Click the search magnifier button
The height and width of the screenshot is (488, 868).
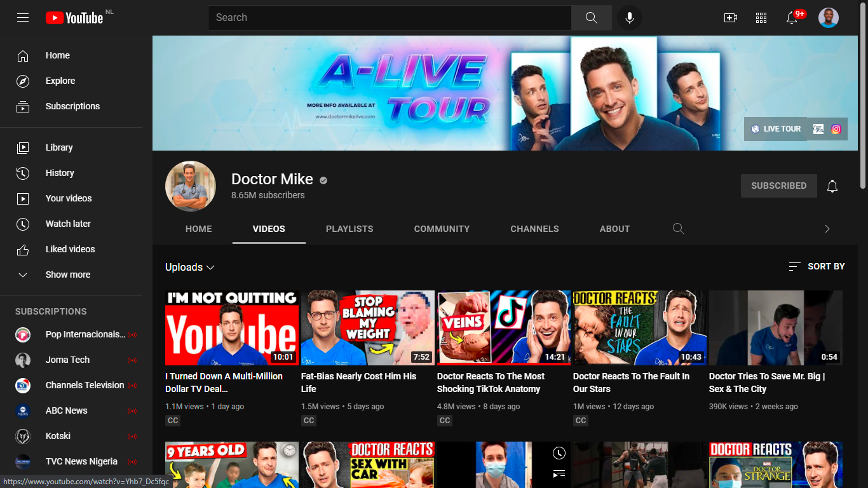[592, 18]
